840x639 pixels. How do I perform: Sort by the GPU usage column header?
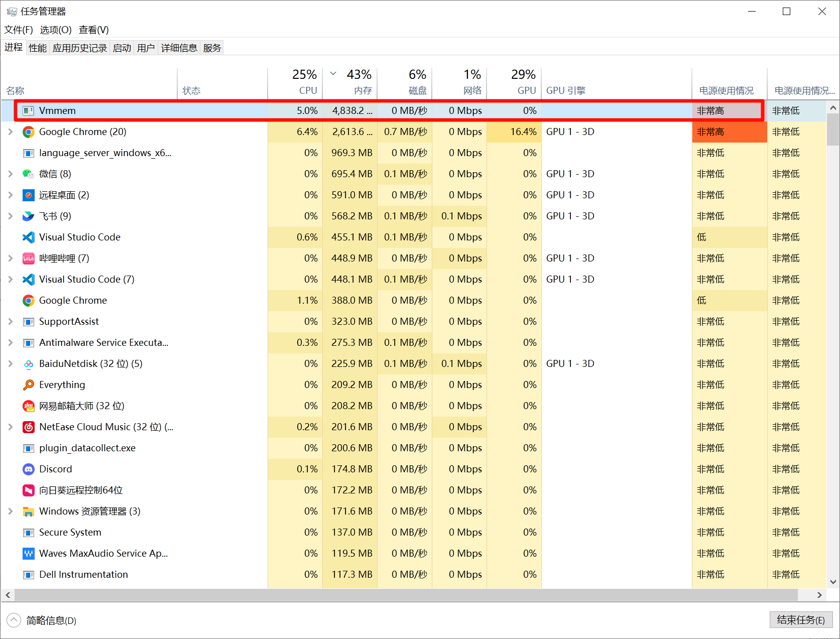pos(514,83)
